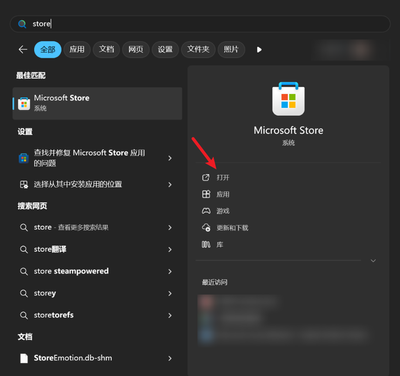
Task: Expand chevron for 'store steampowered'
Action: coord(170,271)
